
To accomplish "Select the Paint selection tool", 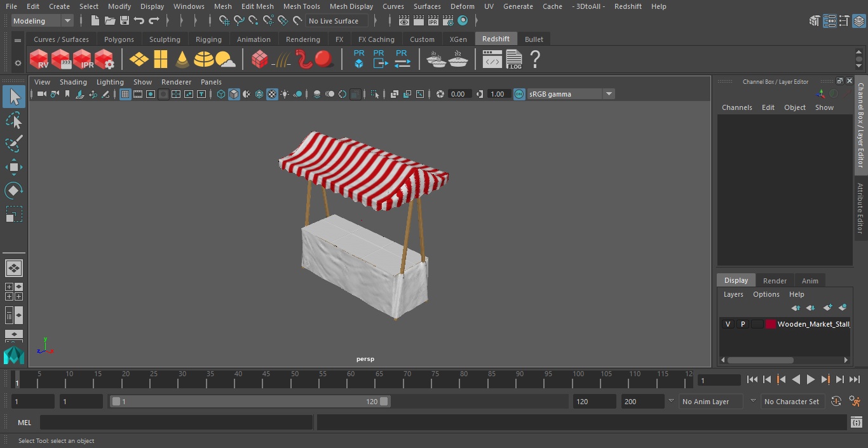I will [x=14, y=143].
